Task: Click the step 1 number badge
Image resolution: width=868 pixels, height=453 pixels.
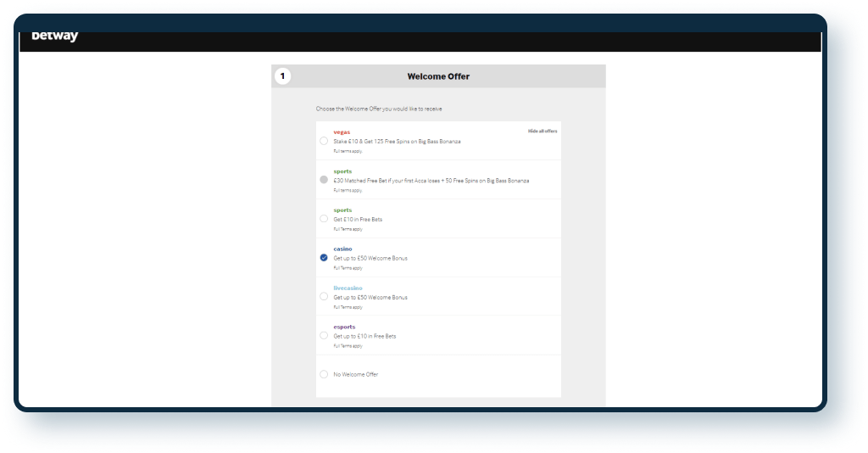Action: 283,76
